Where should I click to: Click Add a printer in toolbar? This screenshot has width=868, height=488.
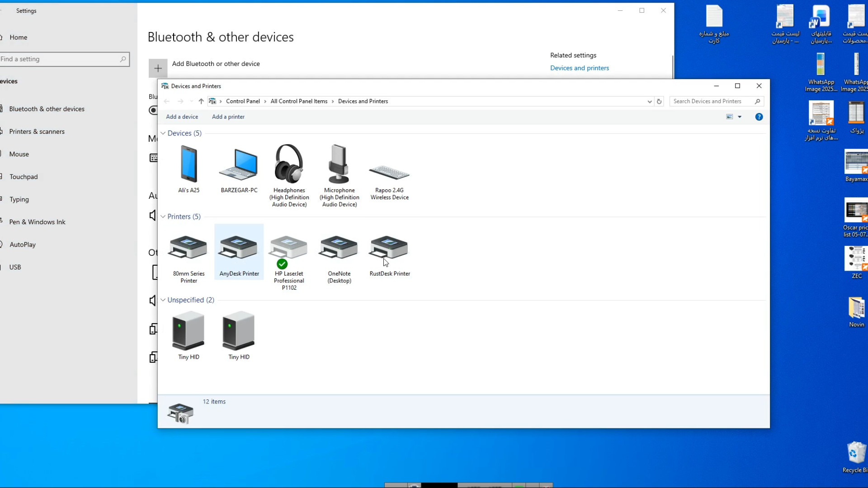[x=228, y=117]
